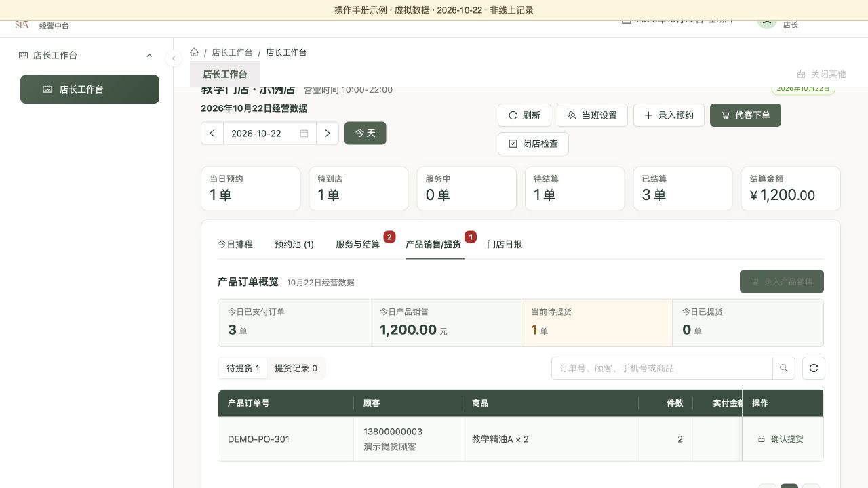This screenshot has height=488, width=868.
Task: Click phone number 13800000003
Action: pyautogui.click(x=393, y=432)
